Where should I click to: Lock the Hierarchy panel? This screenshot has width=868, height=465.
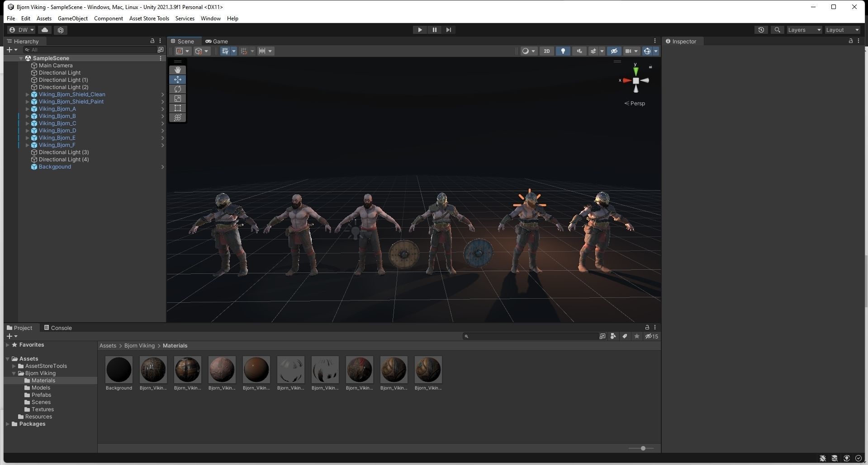click(x=152, y=41)
